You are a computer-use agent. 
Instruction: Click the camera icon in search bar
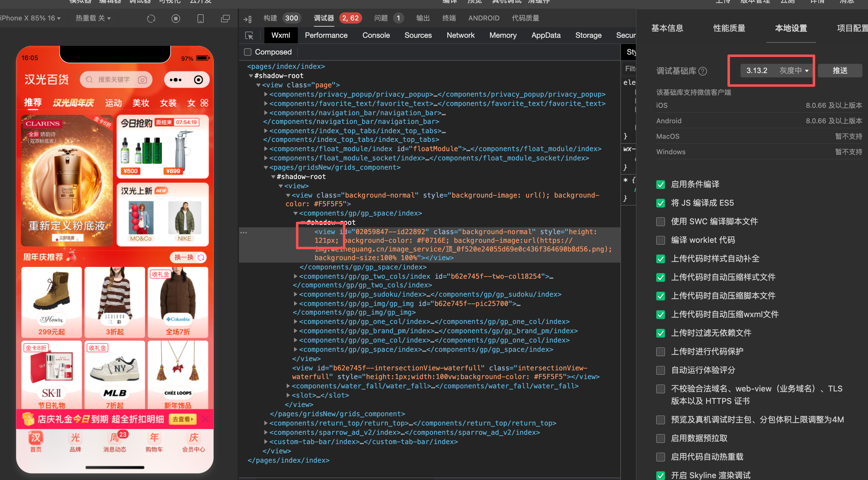tap(142, 80)
